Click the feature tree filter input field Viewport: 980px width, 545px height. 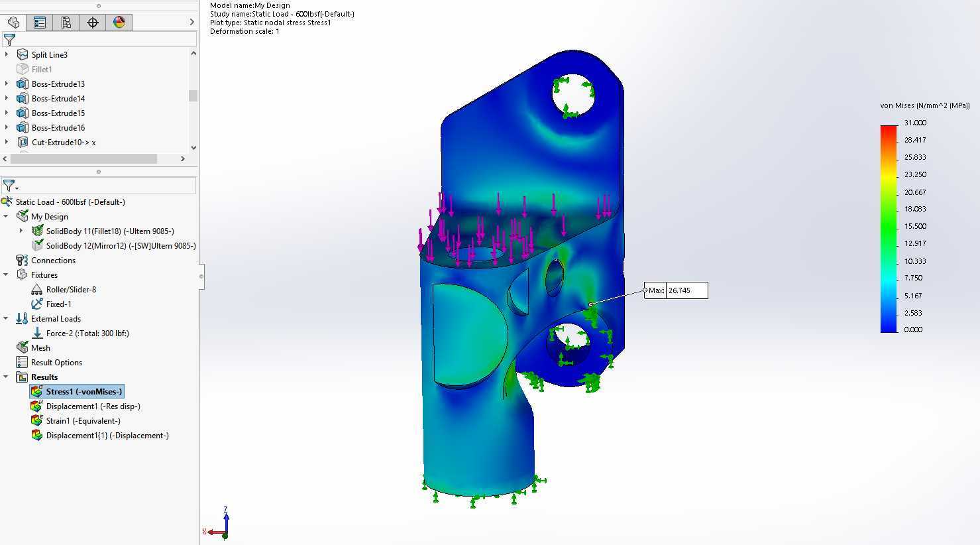[106, 40]
